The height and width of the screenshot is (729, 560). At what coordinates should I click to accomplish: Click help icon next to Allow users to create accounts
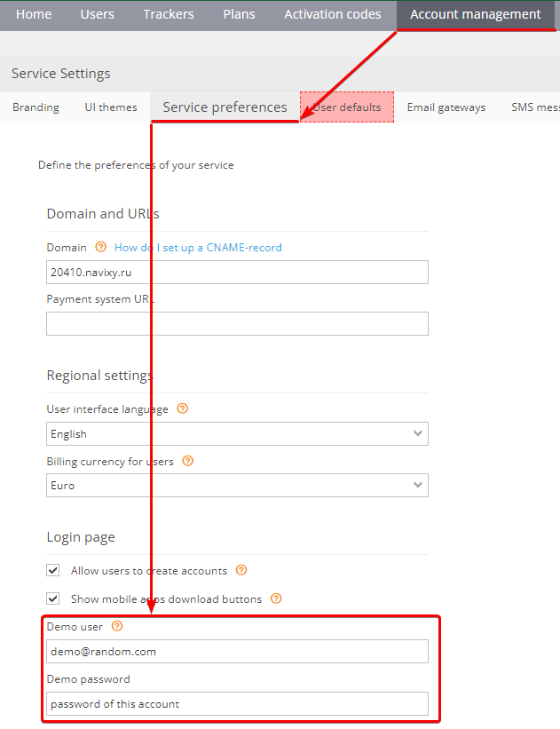241,570
